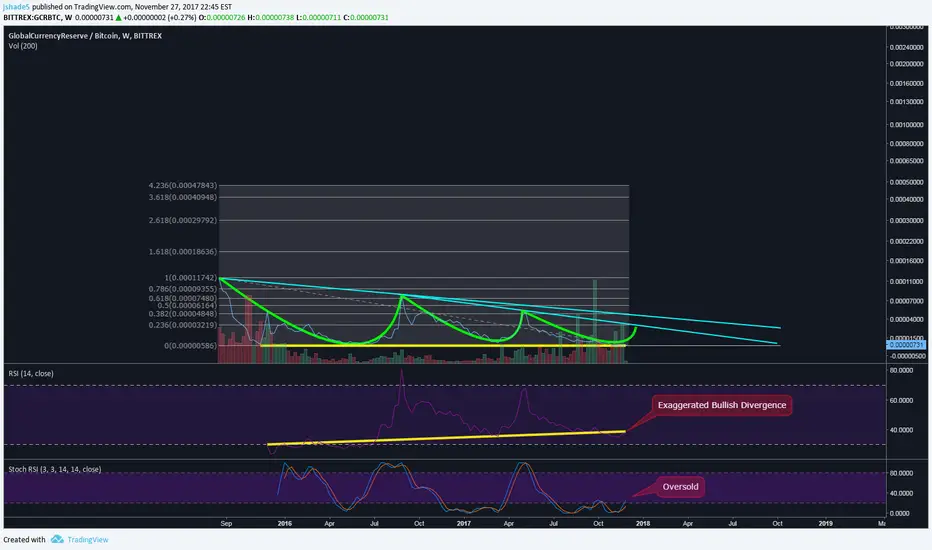
Task: Click the 2019 label on time axis
Action: click(x=826, y=524)
